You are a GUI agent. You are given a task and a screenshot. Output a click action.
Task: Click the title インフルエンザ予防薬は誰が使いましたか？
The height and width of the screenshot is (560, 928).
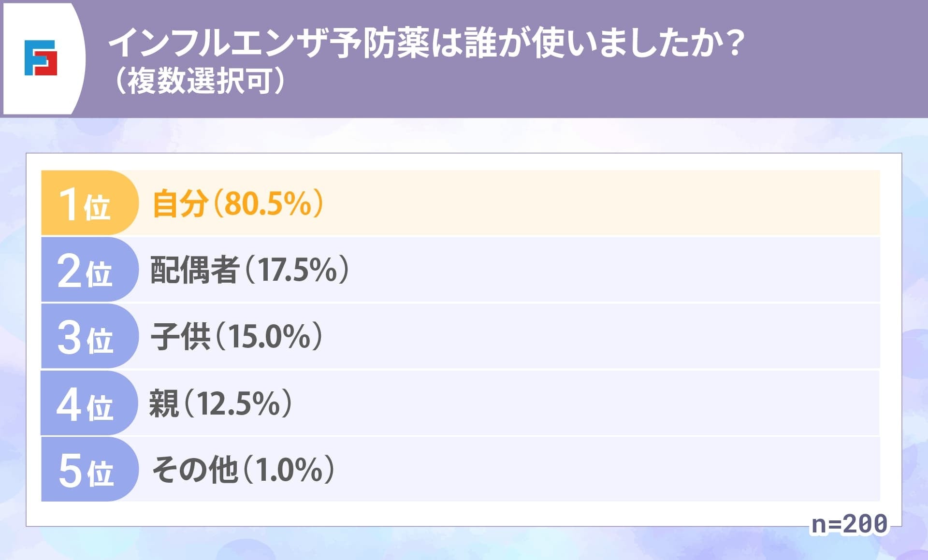(425, 43)
